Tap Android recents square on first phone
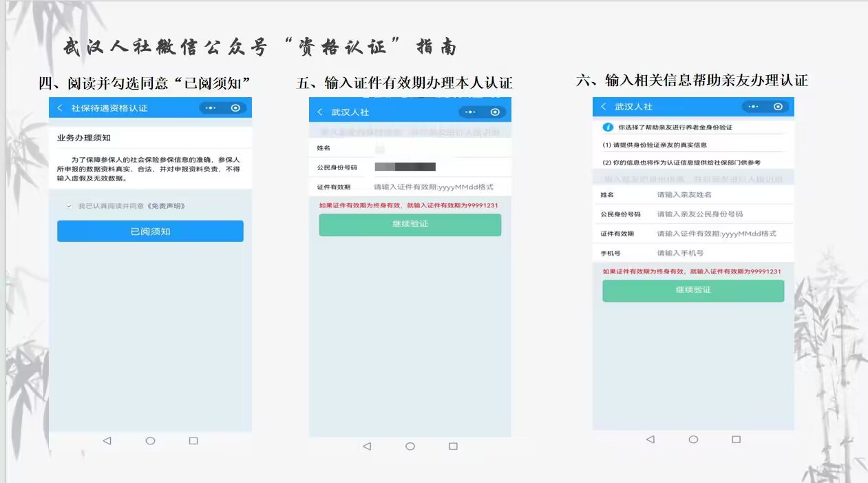Screen dimensions: 868x483 coord(193,441)
